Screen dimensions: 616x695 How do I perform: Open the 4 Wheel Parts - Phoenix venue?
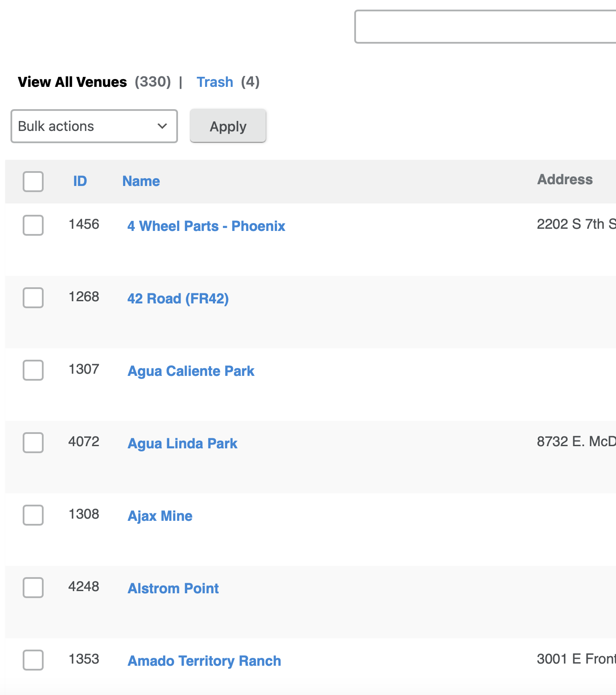tap(206, 226)
